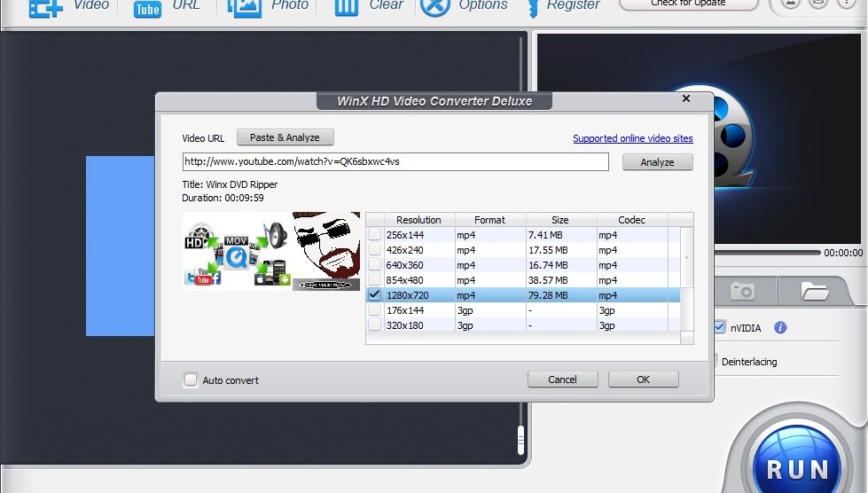Viewport: 868px width, 493px height.
Task: Click the Analyze button
Action: coord(657,162)
